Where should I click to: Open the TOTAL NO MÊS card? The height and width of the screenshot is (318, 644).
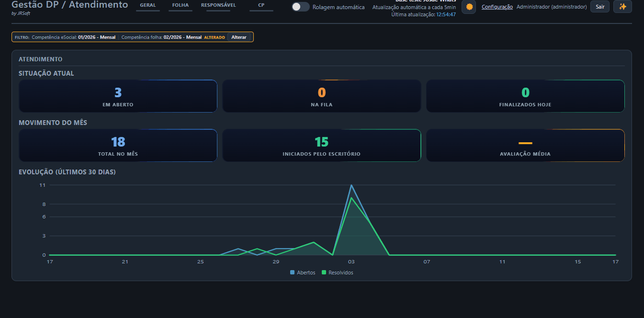tap(118, 146)
